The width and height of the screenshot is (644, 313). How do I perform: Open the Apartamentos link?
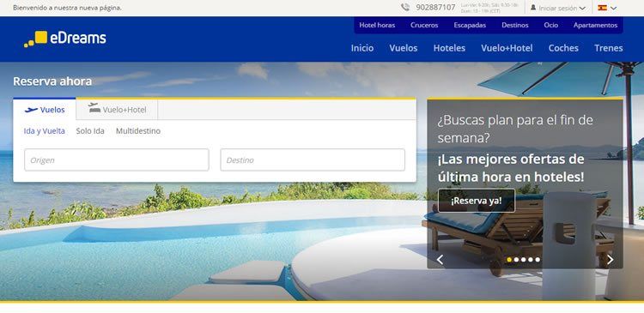click(596, 25)
